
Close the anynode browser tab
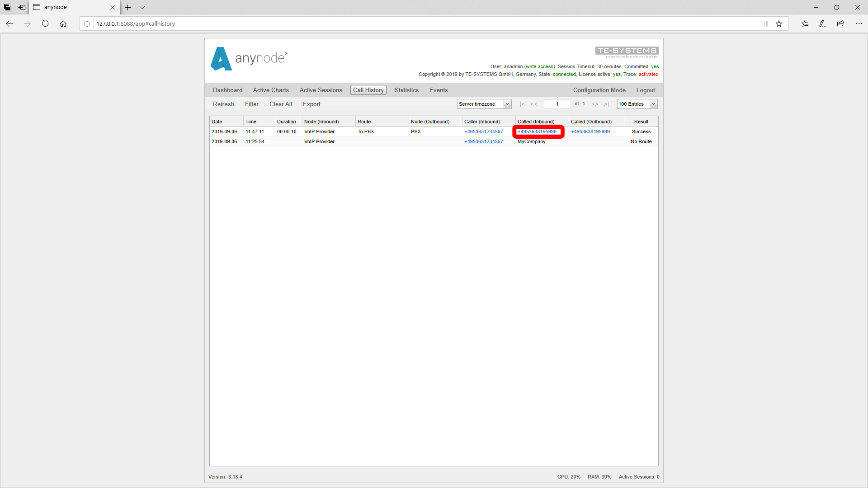pos(113,7)
